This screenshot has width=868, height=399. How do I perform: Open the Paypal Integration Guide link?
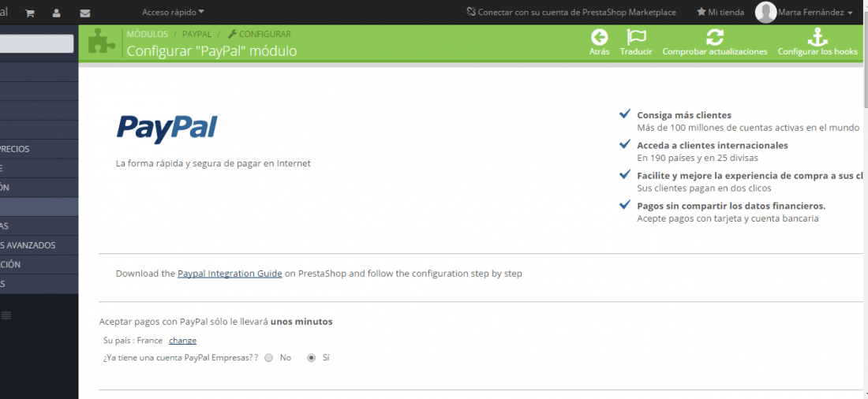pos(230,274)
